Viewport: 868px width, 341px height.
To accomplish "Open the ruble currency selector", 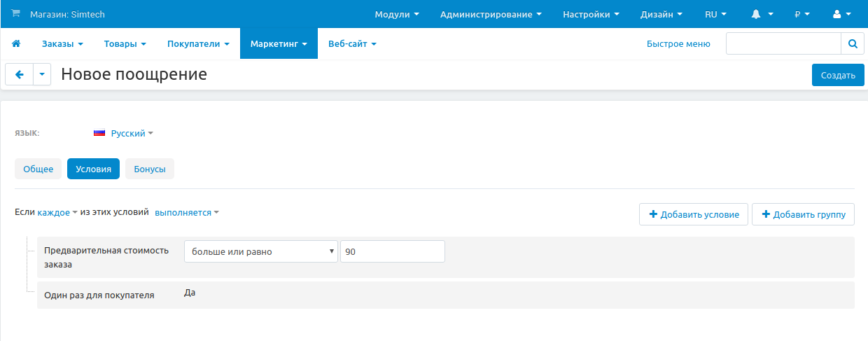I will click(x=801, y=14).
